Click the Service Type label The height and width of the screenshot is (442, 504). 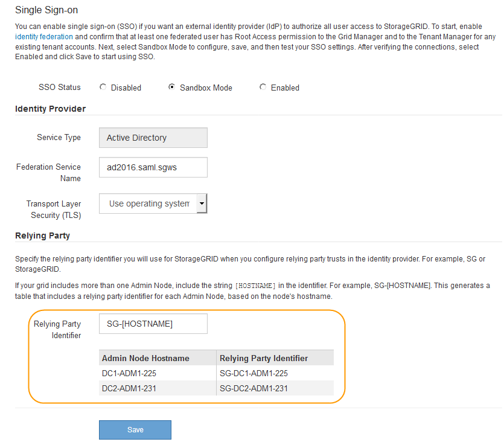(59, 138)
